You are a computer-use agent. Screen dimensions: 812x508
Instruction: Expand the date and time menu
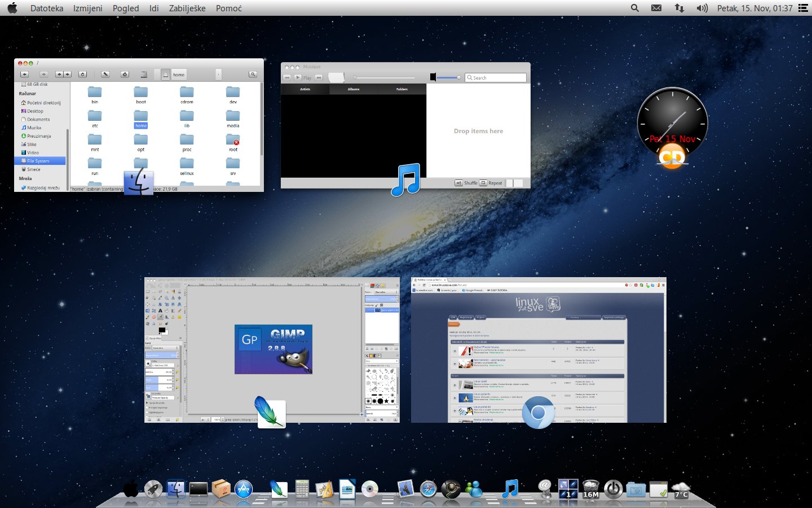[754, 8]
